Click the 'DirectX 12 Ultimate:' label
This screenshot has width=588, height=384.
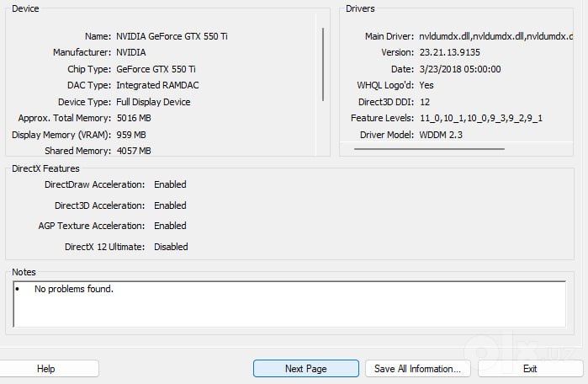pyautogui.click(x=104, y=247)
